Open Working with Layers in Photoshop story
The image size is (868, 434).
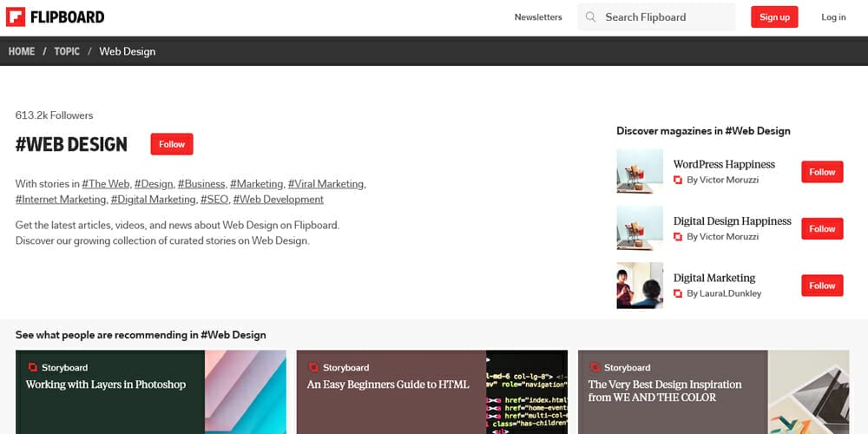point(106,385)
